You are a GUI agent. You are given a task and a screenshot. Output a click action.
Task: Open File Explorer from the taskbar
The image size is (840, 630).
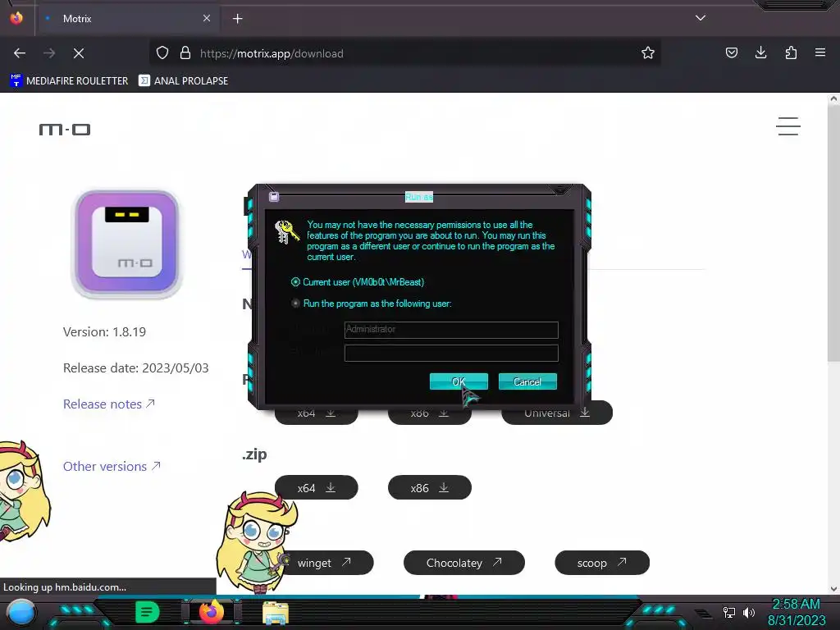pos(276,613)
